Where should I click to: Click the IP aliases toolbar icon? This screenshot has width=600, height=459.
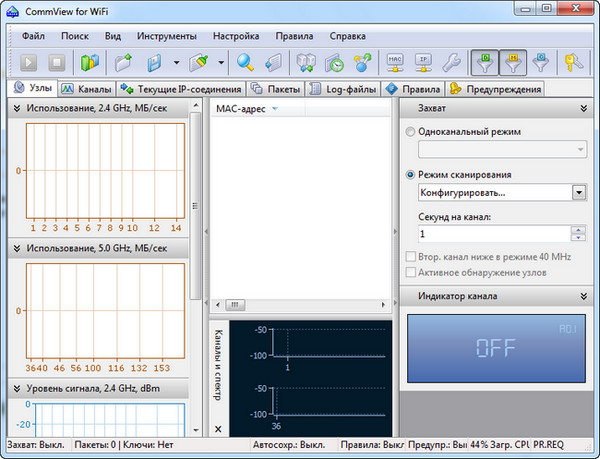(423, 62)
